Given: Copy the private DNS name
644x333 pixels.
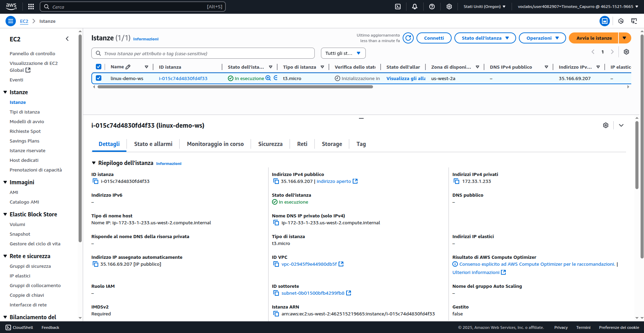Looking at the screenshot, I should pyautogui.click(x=276, y=223).
